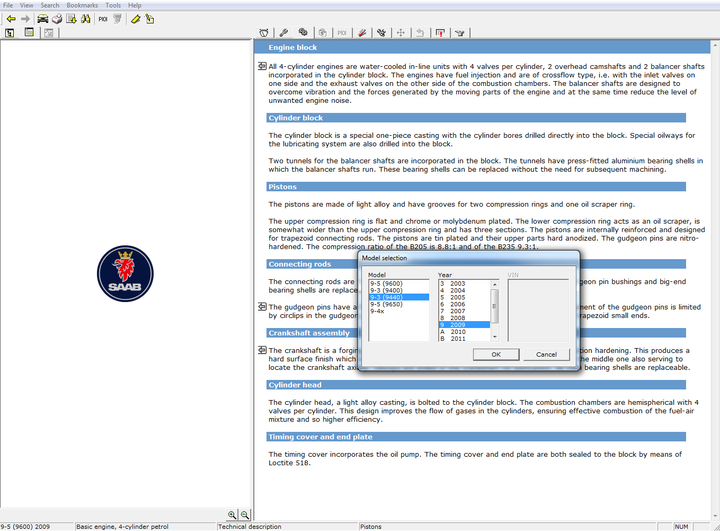
Task: Click the yellow back arrow icon
Action: (x=11, y=19)
